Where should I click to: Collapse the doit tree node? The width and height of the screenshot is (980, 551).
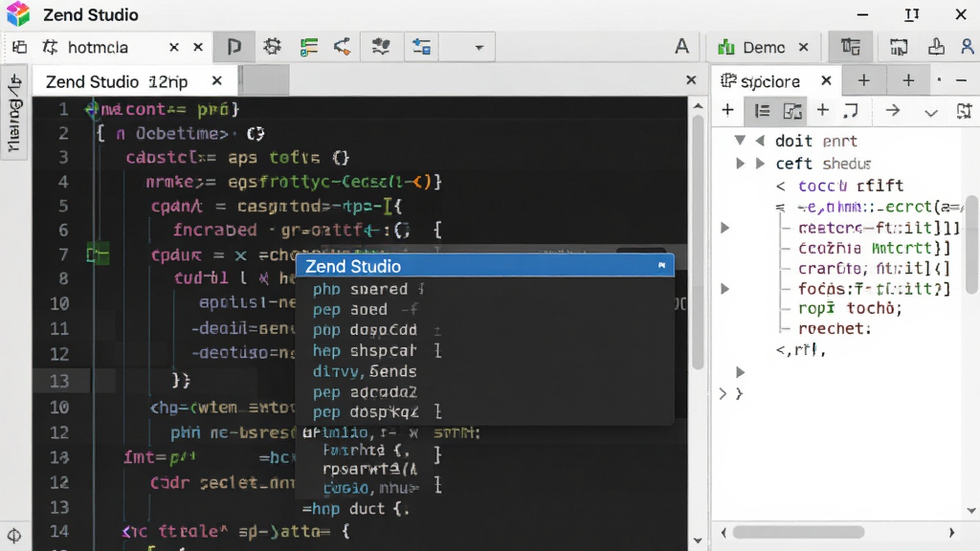pyautogui.click(x=740, y=140)
